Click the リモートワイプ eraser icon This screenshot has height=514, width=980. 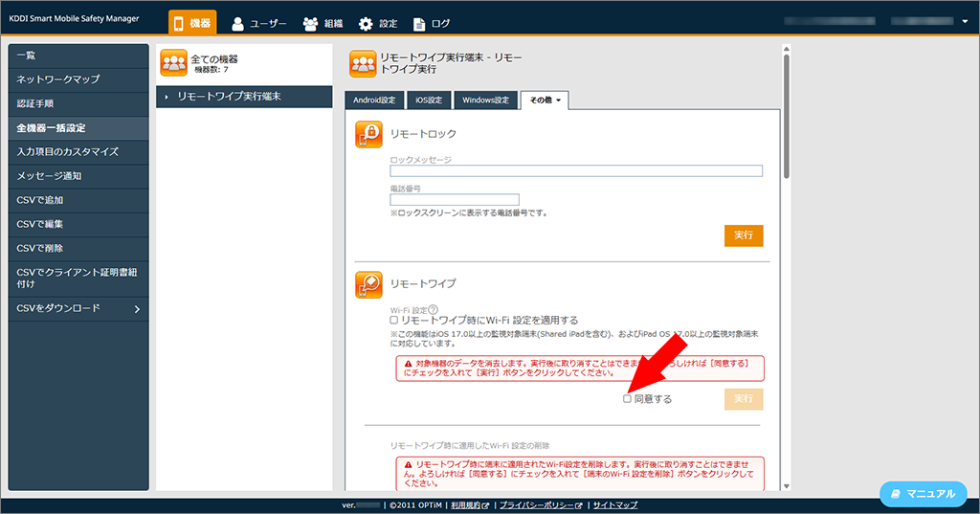[x=368, y=284]
